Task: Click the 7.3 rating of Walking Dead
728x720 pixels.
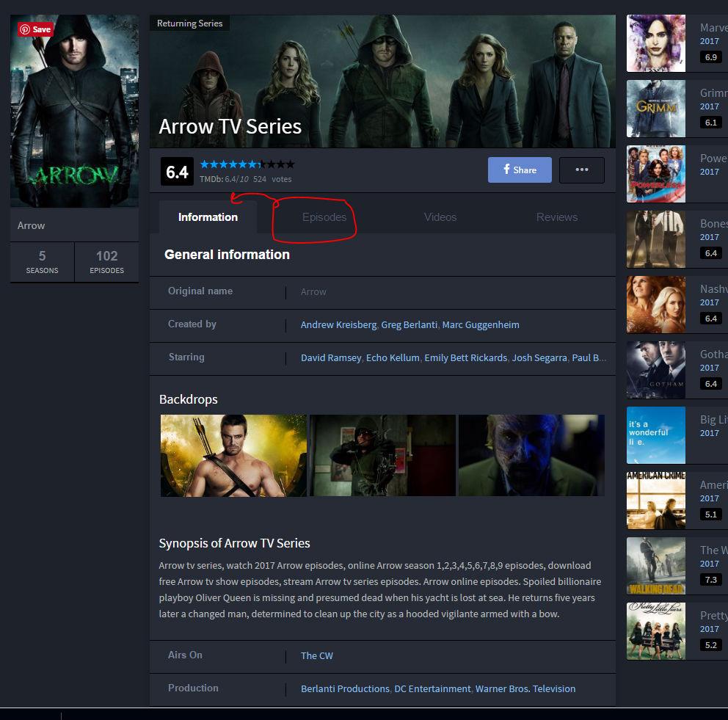Action: tap(711, 580)
